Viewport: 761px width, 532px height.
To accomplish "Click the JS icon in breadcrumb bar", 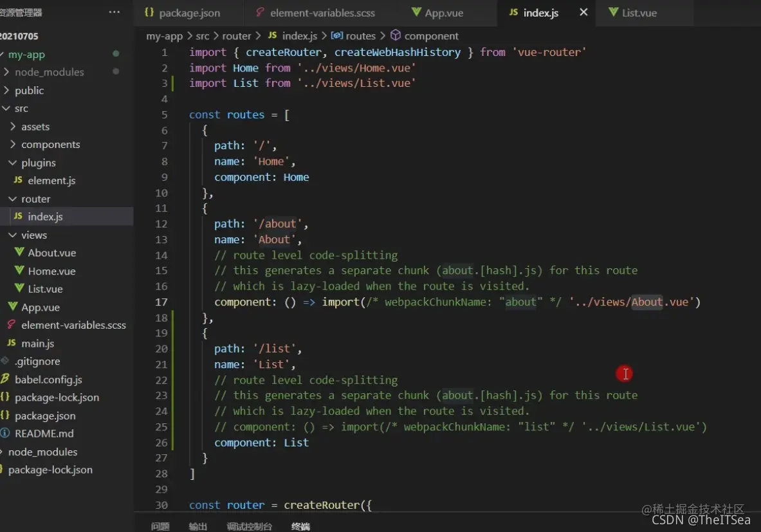I will 273,35.
